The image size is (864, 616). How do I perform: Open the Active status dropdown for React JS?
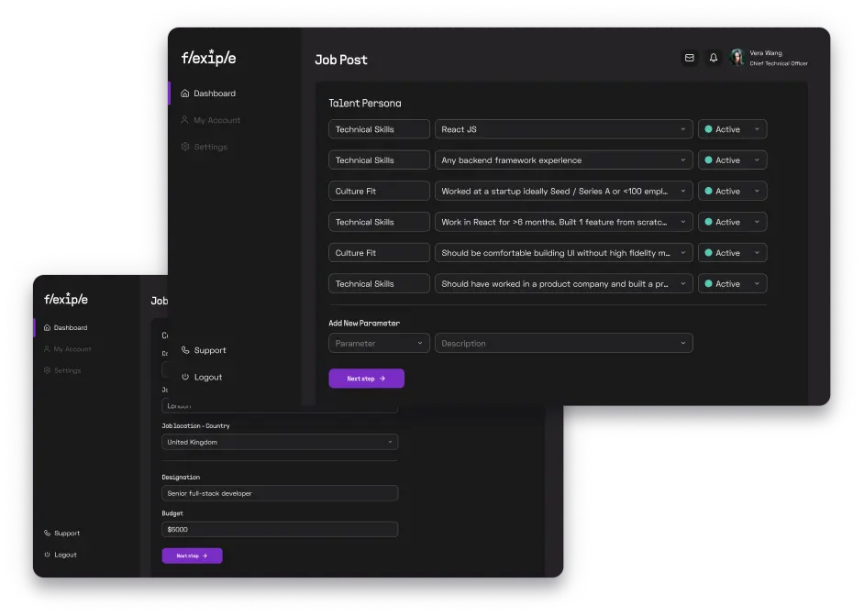732,129
